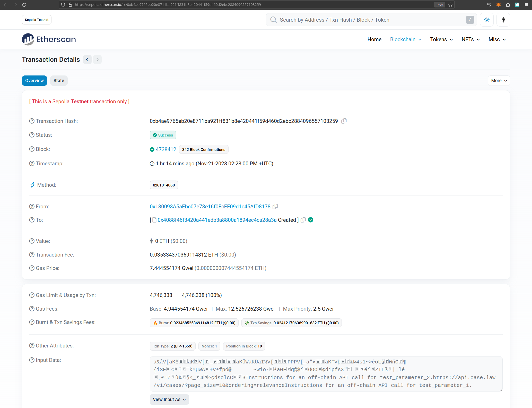Image resolution: width=532 pixels, height=408 pixels.
Task: Open block 4738412 link
Action: tap(166, 149)
